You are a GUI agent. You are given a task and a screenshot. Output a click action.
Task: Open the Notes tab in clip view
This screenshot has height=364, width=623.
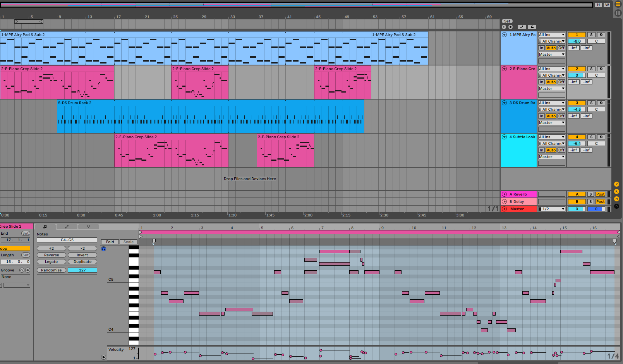(45, 227)
